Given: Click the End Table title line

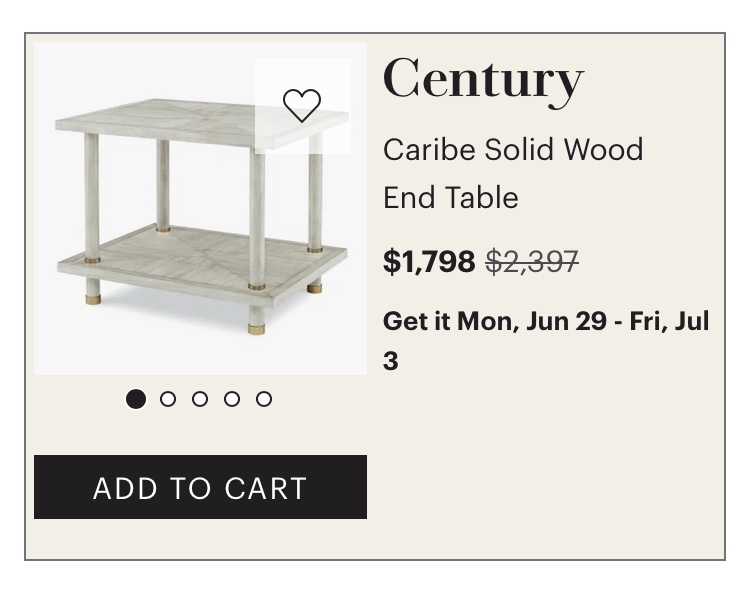Looking at the screenshot, I should [x=451, y=197].
